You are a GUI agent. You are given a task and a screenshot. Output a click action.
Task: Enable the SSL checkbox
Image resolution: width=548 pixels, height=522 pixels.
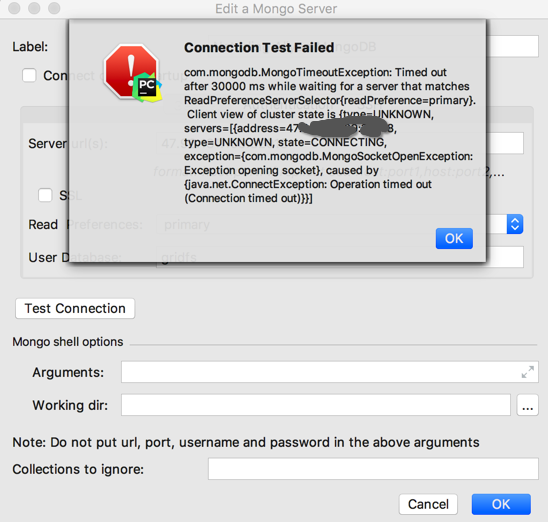45,195
